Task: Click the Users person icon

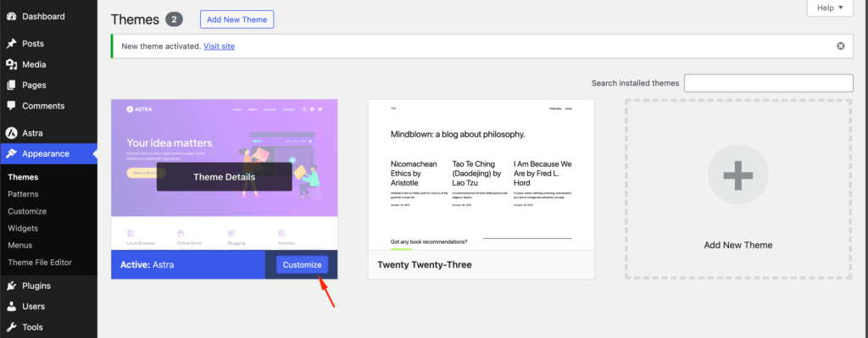Action: pos(11,307)
